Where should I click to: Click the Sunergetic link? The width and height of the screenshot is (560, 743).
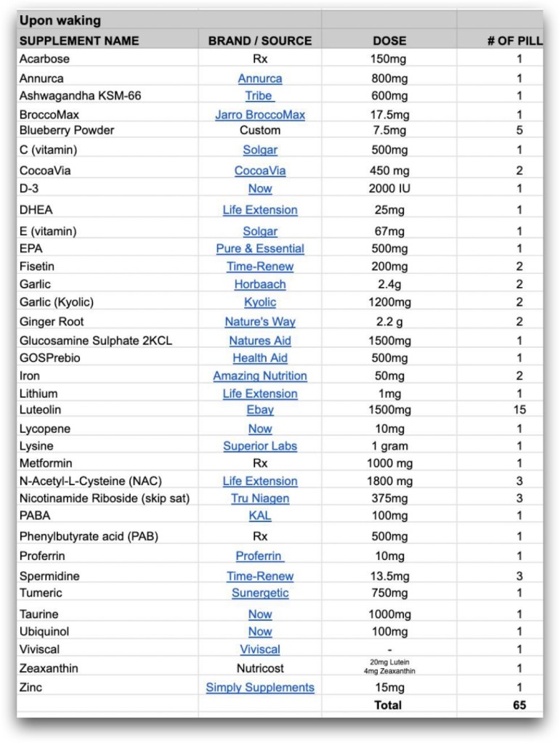click(x=259, y=593)
